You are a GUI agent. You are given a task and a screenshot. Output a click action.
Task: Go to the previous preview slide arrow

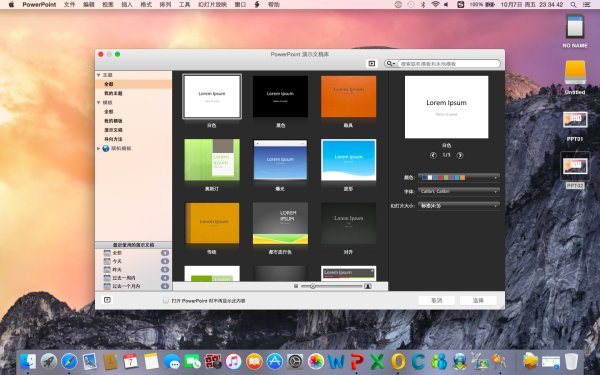point(433,155)
